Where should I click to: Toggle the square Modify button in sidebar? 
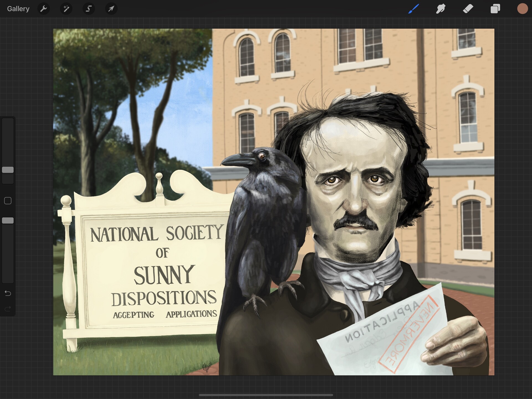(8, 201)
